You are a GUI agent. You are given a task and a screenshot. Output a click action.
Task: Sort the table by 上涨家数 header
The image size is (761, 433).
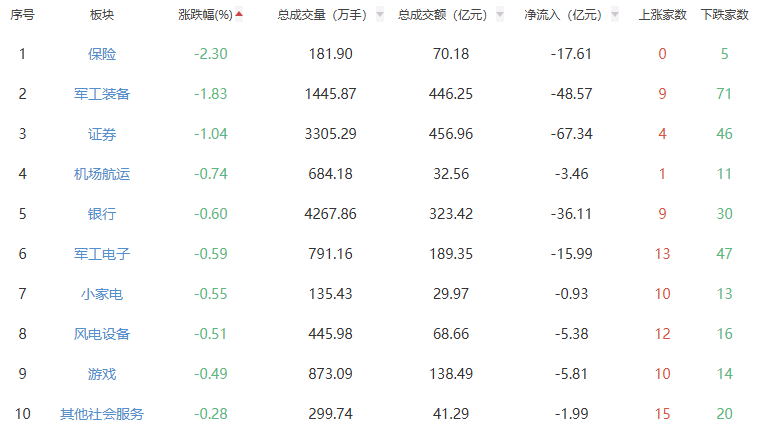tap(662, 15)
